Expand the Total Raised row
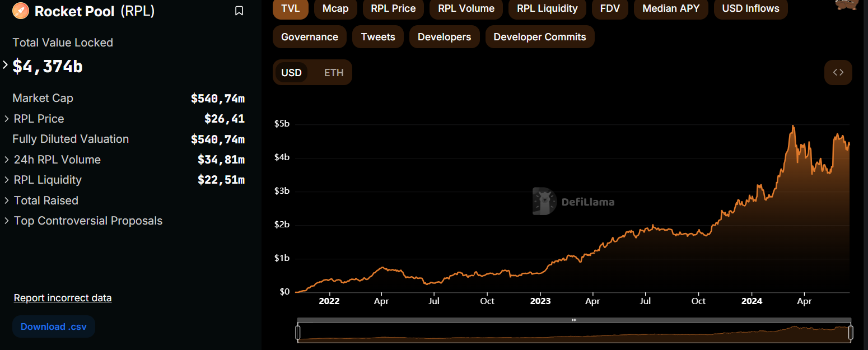The height and width of the screenshot is (350, 868). [x=7, y=200]
